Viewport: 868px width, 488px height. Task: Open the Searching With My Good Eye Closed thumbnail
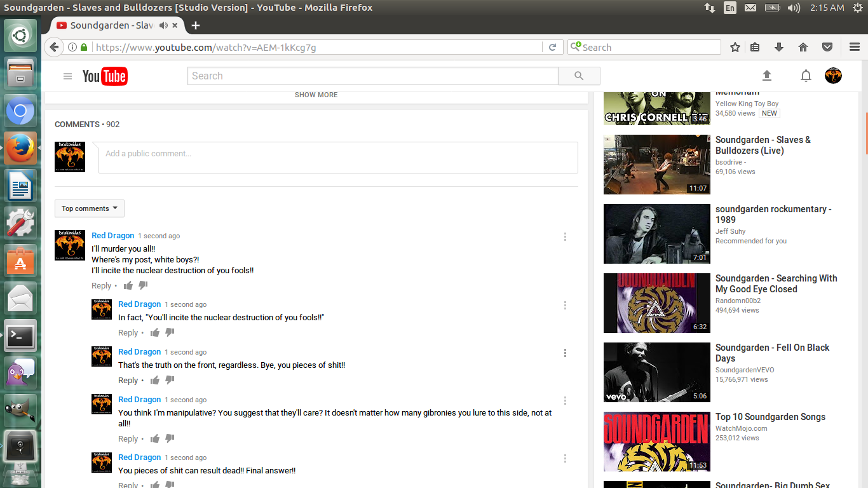[657, 302]
